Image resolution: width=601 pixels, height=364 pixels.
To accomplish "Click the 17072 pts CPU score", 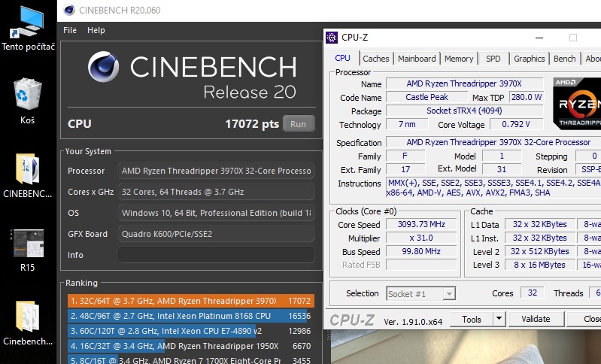I will pos(252,124).
